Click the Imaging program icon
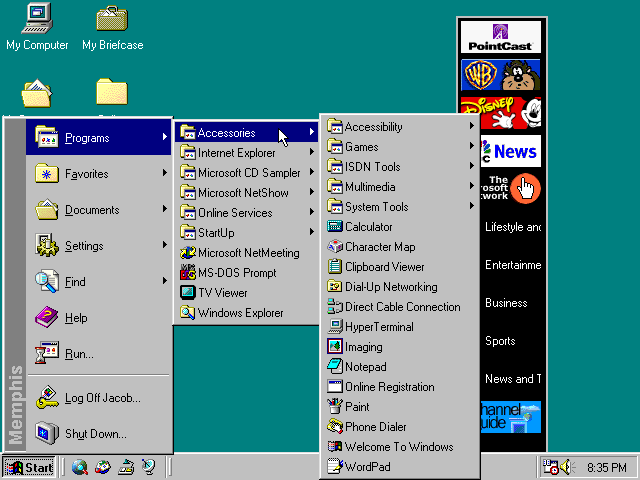Screen dimensions: 640x480 [x=335, y=347]
